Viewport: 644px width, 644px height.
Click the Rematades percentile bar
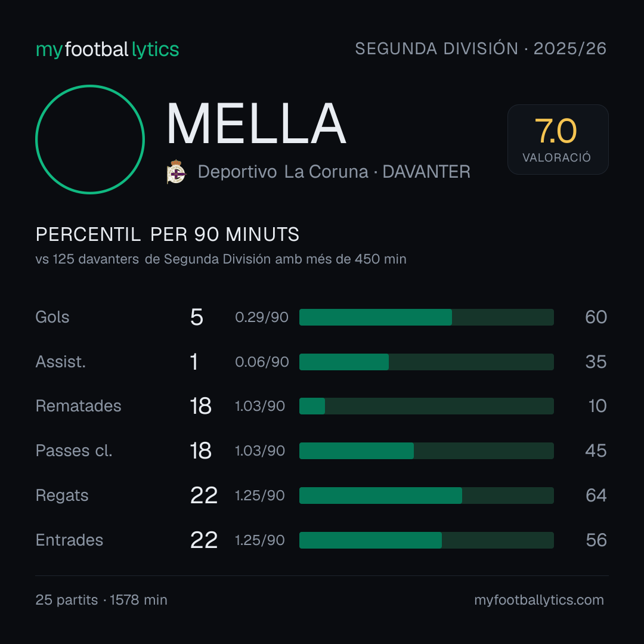426,406
